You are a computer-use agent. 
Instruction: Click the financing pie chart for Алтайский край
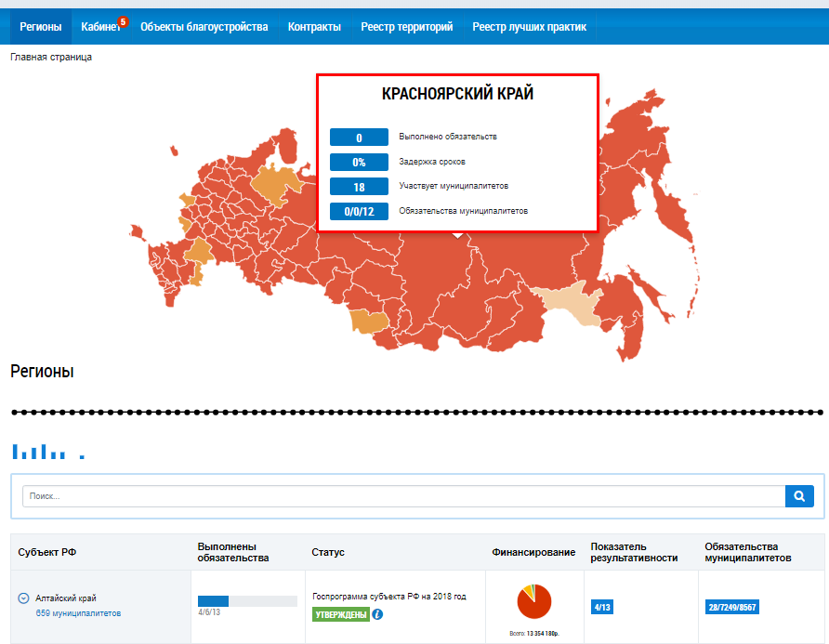534,601
